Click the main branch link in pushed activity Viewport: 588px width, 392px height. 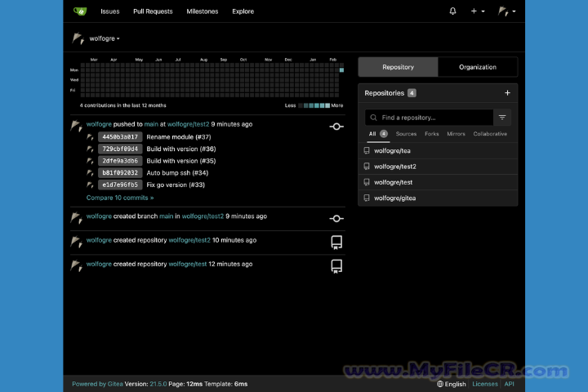point(151,124)
